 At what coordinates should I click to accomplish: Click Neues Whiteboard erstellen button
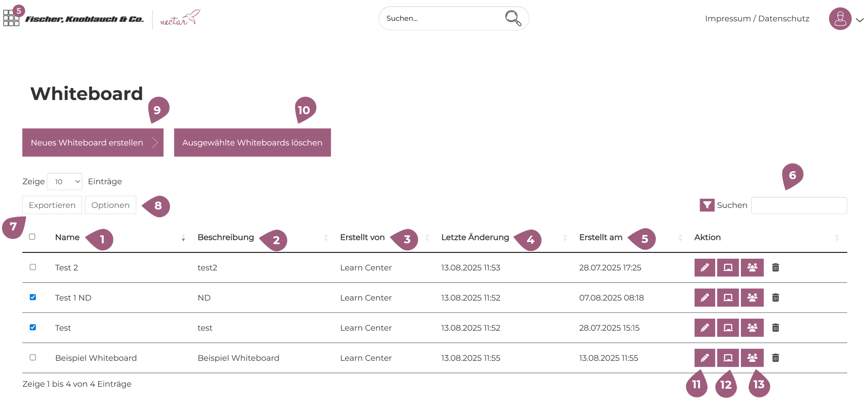(93, 142)
